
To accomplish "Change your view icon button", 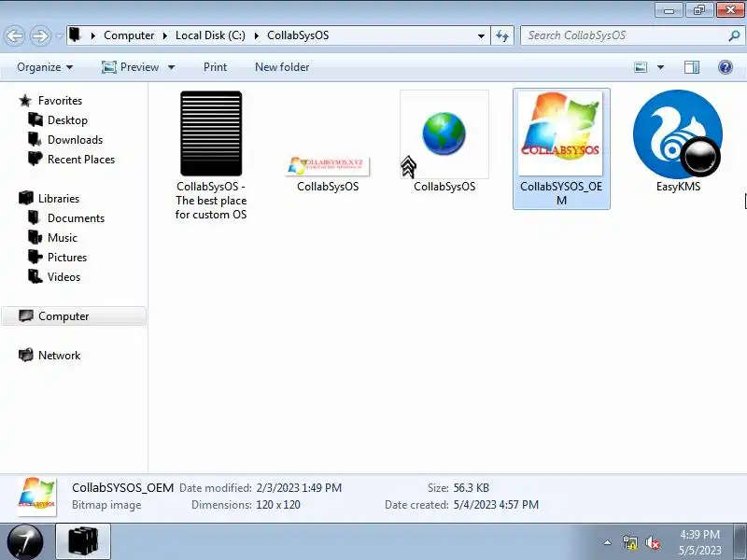I will click(641, 67).
